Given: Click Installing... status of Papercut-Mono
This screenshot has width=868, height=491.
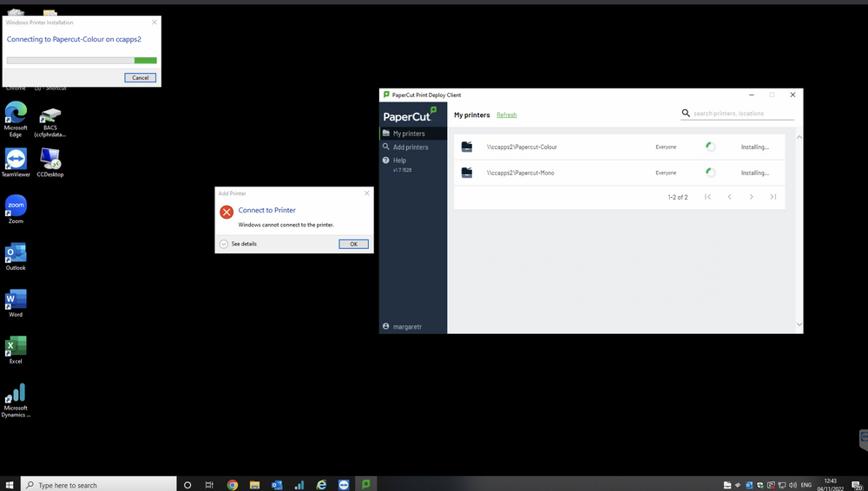Looking at the screenshot, I should (755, 173).
